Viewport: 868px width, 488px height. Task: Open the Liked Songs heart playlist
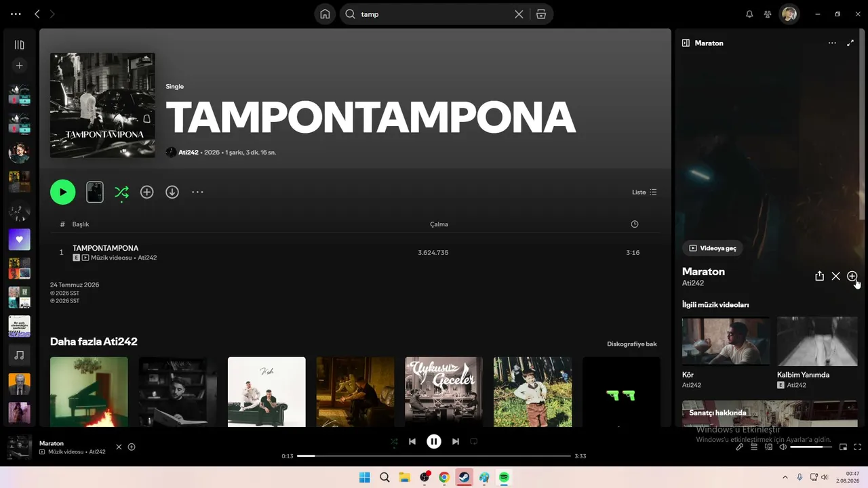[19, 239]
